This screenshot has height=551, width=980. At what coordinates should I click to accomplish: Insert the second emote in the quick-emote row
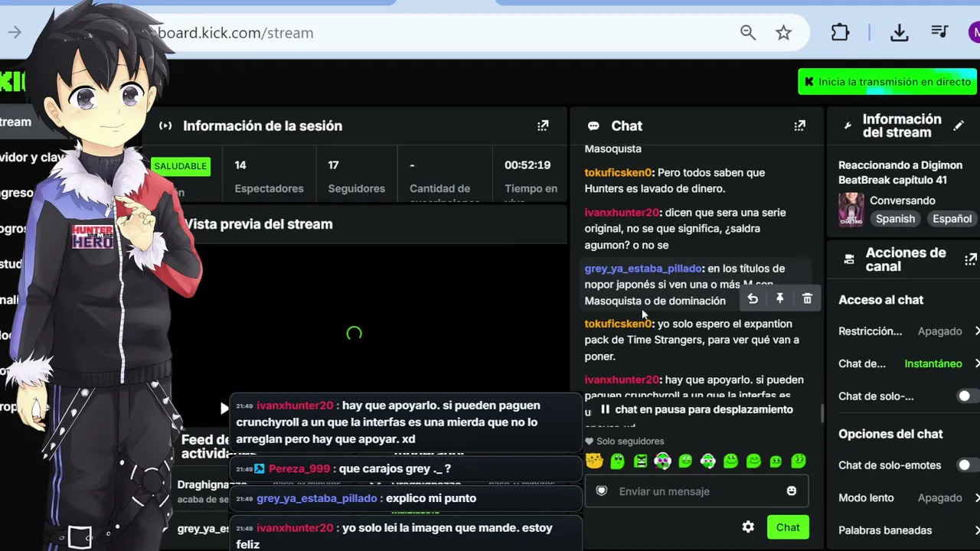click(x=617, y=461)
